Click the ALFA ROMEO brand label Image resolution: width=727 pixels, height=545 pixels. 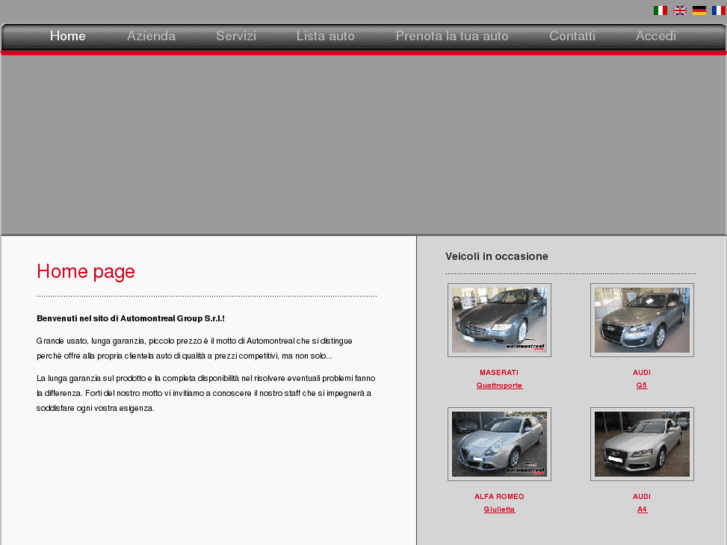tap(499, 496)
